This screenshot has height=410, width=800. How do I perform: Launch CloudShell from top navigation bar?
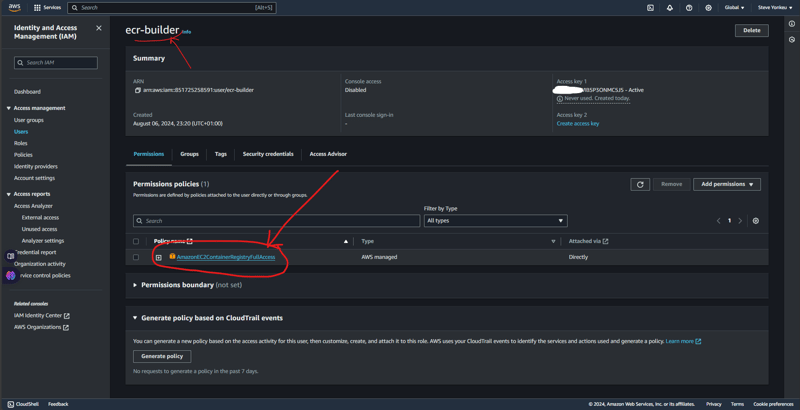point(651,8)
